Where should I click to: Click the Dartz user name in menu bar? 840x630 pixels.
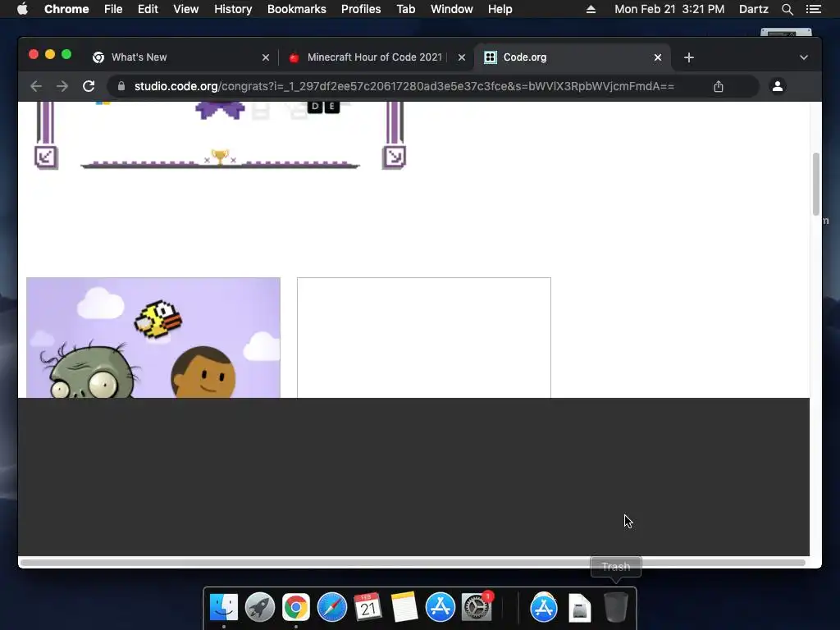[753, 9]
